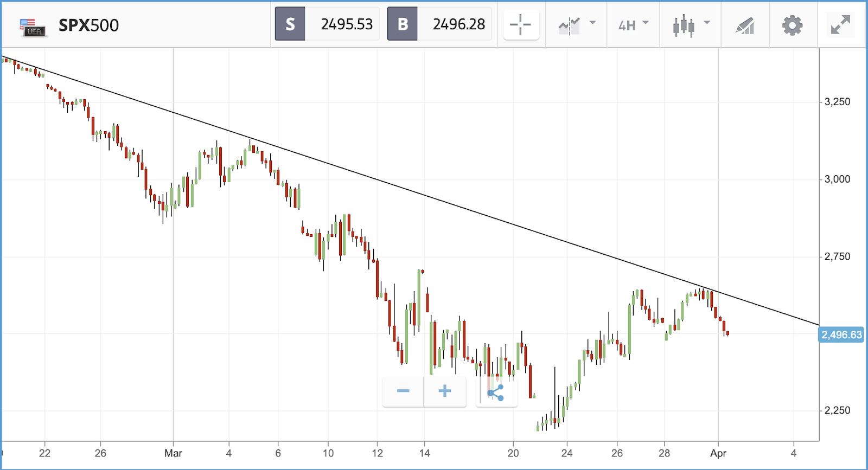Viewport: 868px width, 470px height.
Task: Open chart settings gear
Action: 792,25
